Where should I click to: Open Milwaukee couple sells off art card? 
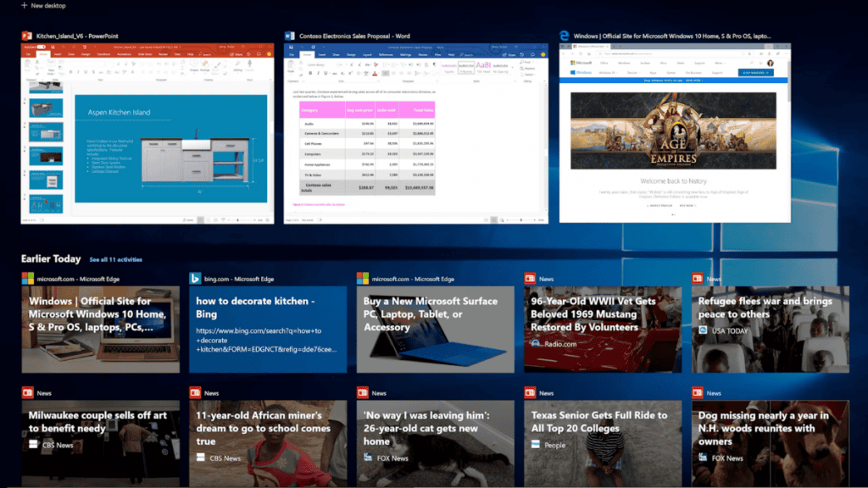pyautogui.click(x=101, y=444)
